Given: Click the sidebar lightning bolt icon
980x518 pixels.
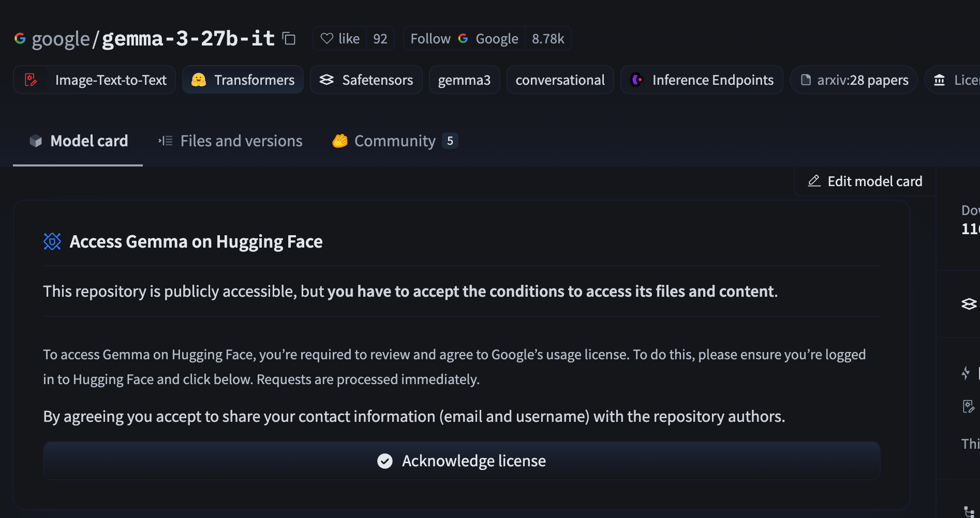Looking at the screenshot, I should [x=966, y=373].
